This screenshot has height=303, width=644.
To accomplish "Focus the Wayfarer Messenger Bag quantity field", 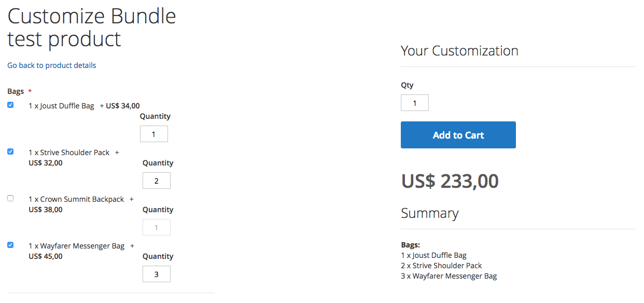I will [x=157, y=274].
